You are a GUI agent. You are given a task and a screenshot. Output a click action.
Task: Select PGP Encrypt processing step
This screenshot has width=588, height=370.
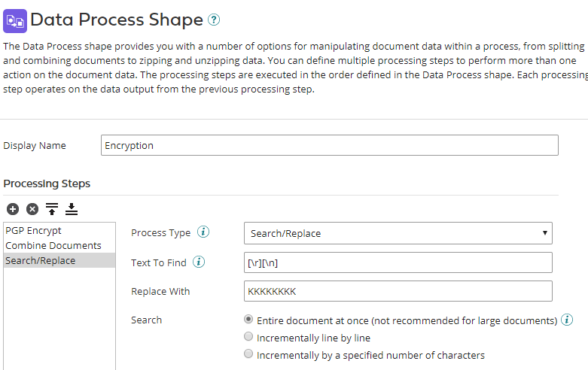[34, 230]
